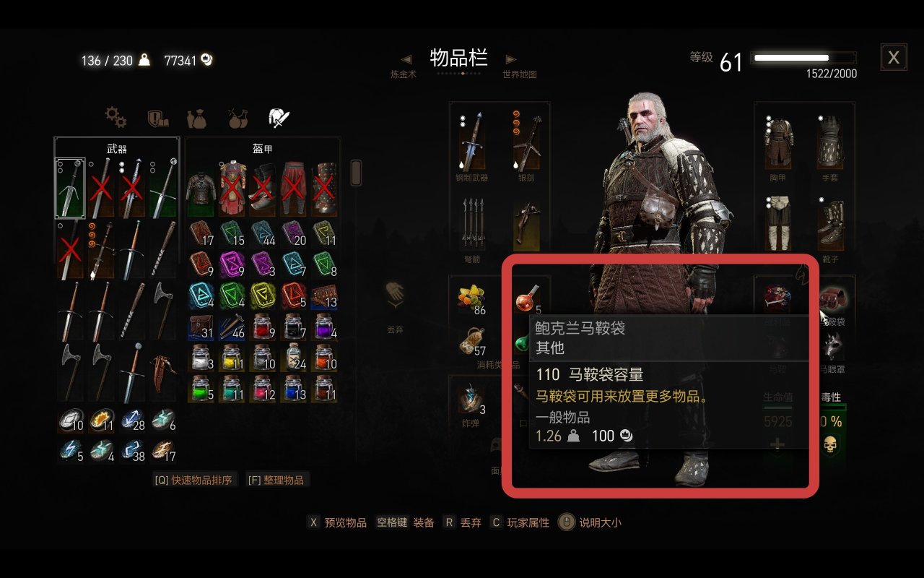The width and height of the screenshot is (924, 578).
Task: Select the boots equipment slot
Action: (830, 223)
